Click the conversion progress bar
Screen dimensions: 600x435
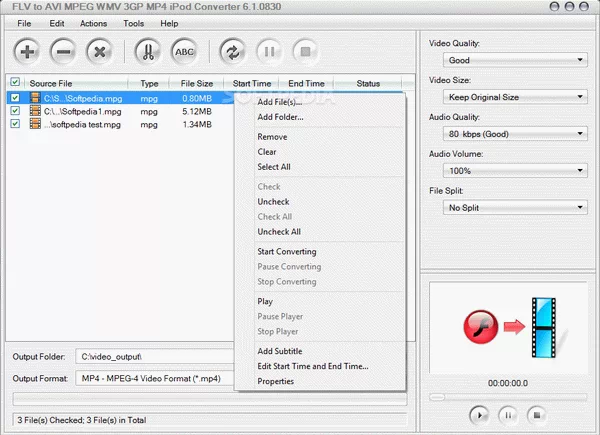[x=210, y=399]
